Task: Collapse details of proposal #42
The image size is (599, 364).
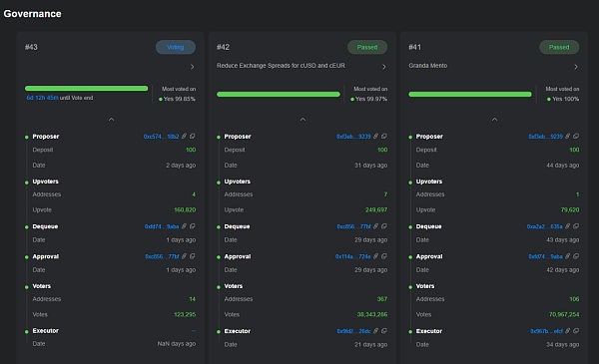Action: tap(302, 120)
